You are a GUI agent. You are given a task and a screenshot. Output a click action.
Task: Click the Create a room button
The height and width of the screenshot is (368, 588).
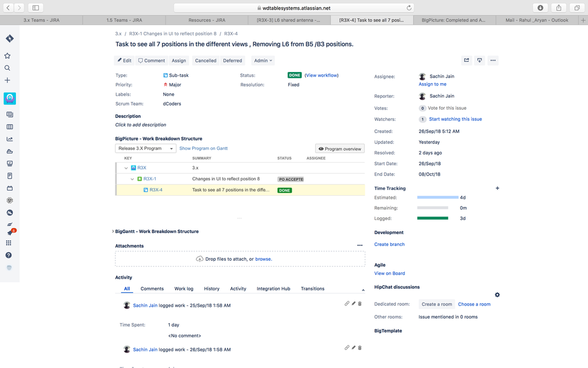[x=437, y=304]
